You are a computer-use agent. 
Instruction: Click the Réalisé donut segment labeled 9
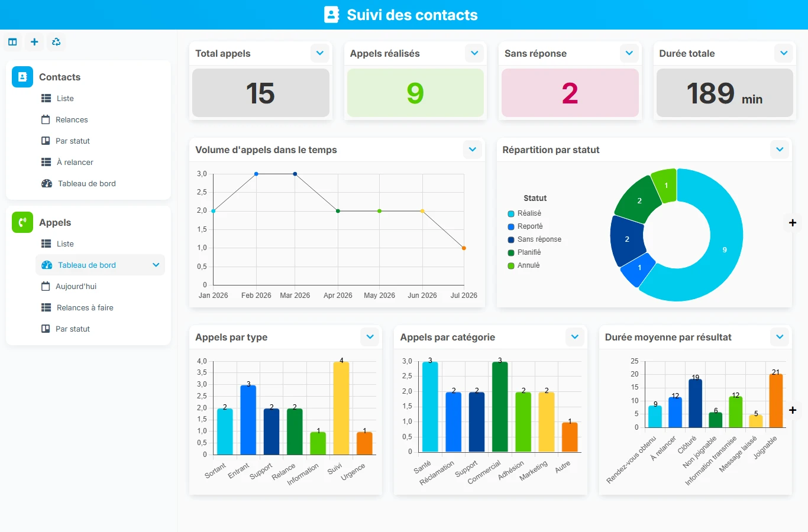(725, 249)
